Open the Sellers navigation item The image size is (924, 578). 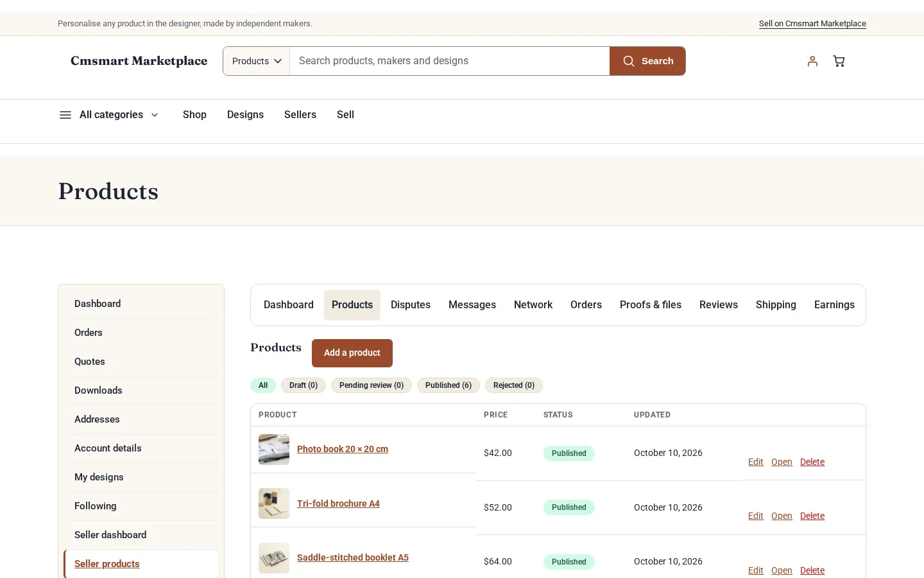pos(300,115)
